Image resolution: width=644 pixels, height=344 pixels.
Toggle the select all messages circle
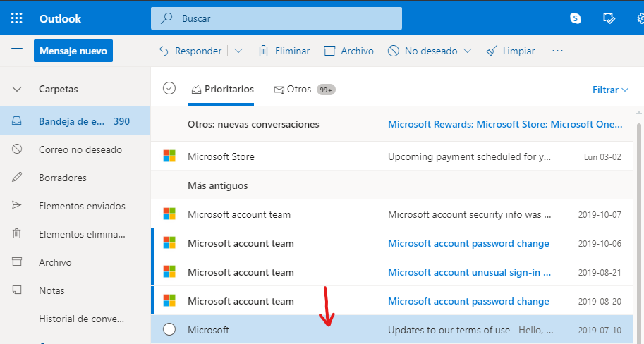click(x=169, y=88)
